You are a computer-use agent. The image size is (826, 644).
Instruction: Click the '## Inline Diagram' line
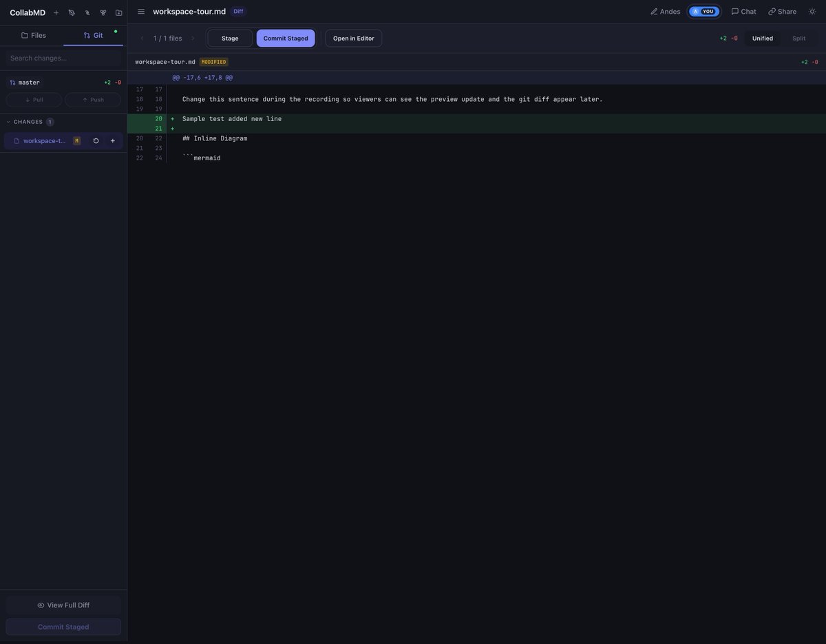tap(215, 138)
